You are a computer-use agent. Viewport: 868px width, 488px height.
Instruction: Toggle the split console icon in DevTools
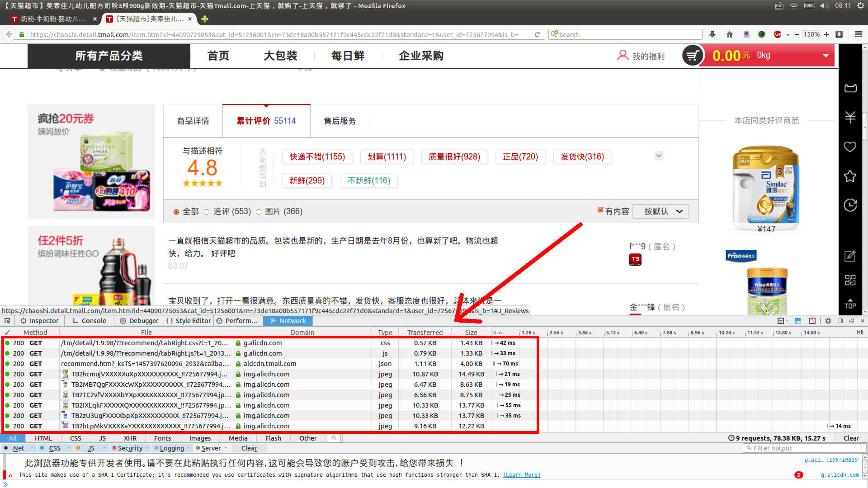tap(798, 321)
